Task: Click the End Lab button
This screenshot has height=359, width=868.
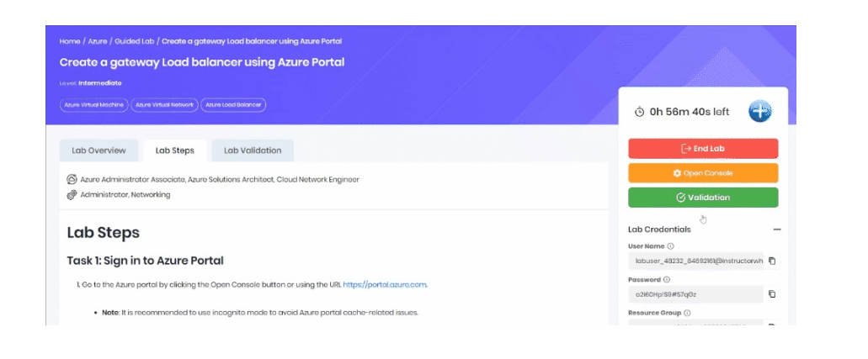Action: pyautogui.click(x=703, y=148)
